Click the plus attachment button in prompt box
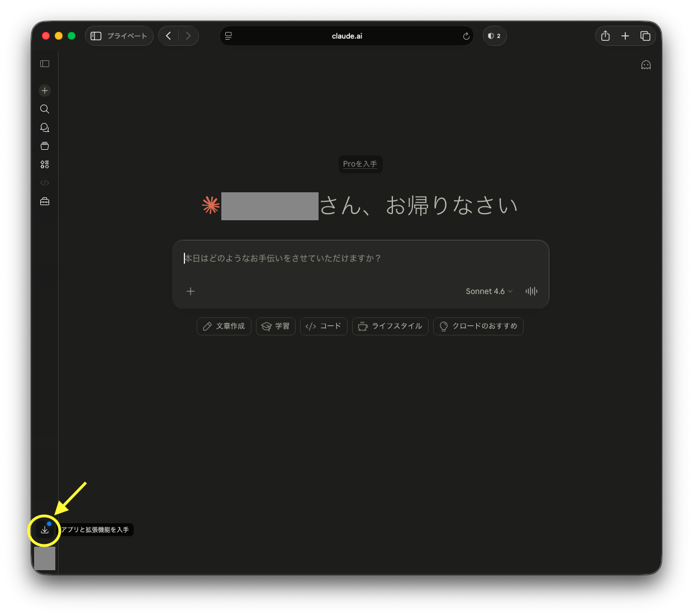 pos(191,291)
